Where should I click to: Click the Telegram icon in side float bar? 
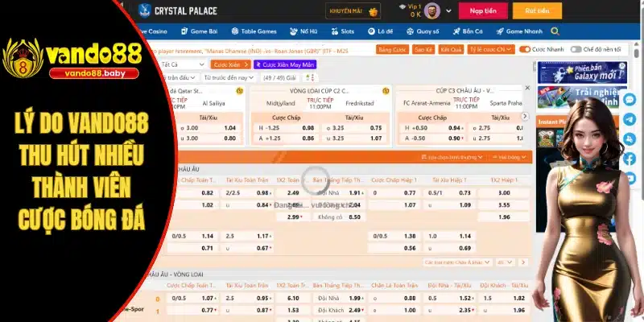click(x=630, y=119)
